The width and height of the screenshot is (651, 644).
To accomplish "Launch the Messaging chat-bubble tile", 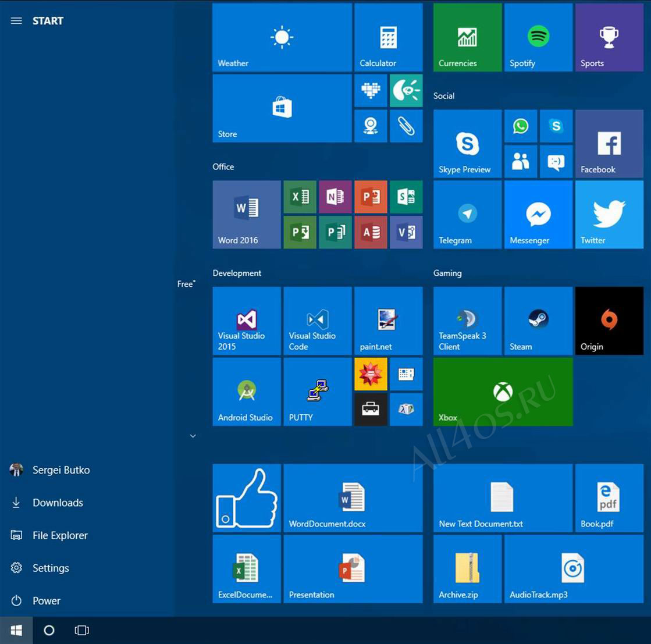I will pyautogui.click(x=556, y=162).
